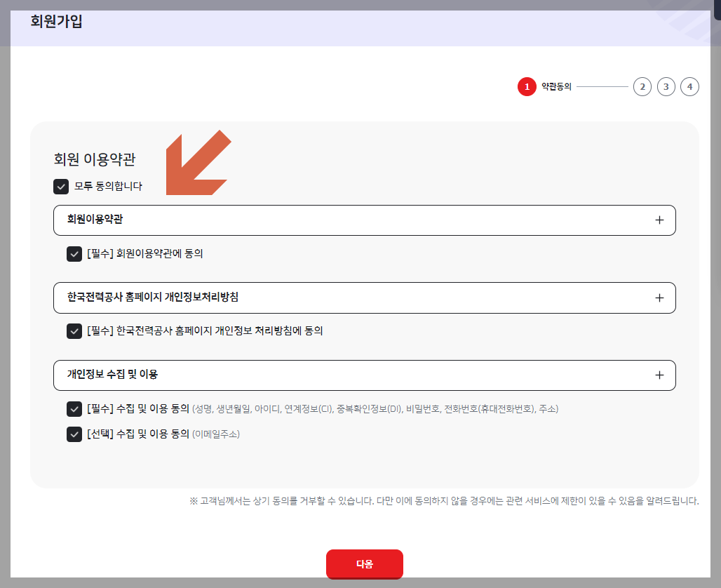Open the 한국전력공사 홈페이지 개인정보처리방침 panel bar

pos(365,298)
